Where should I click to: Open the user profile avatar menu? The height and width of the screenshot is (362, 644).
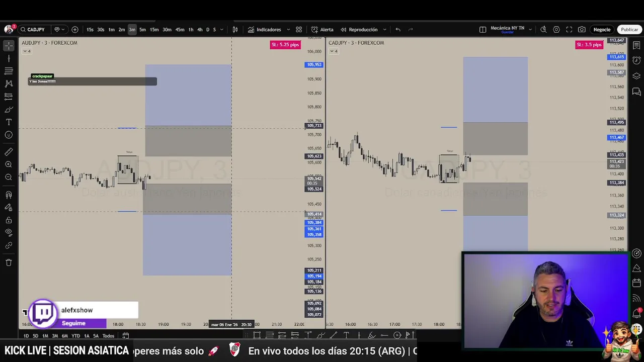[x=9, y=30]
